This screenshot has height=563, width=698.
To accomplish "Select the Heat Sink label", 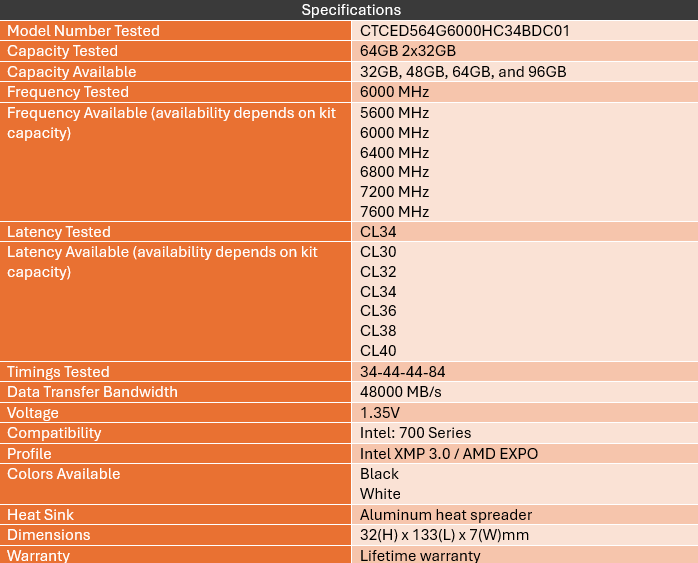I will 41,514.
